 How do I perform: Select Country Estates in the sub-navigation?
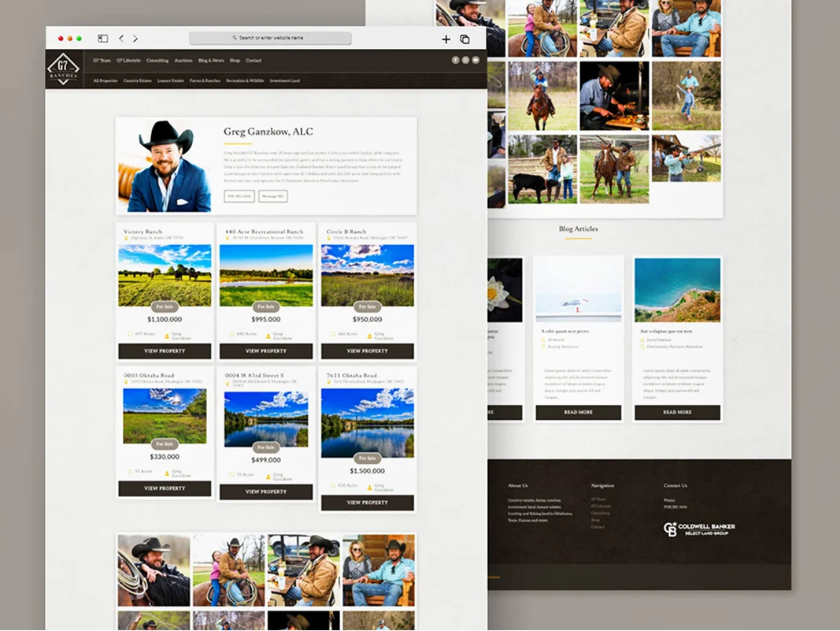138,80
